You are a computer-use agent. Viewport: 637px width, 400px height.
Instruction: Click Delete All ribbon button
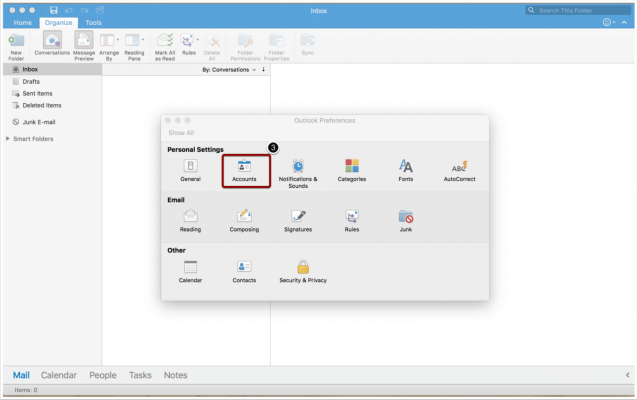click(212, 47)
